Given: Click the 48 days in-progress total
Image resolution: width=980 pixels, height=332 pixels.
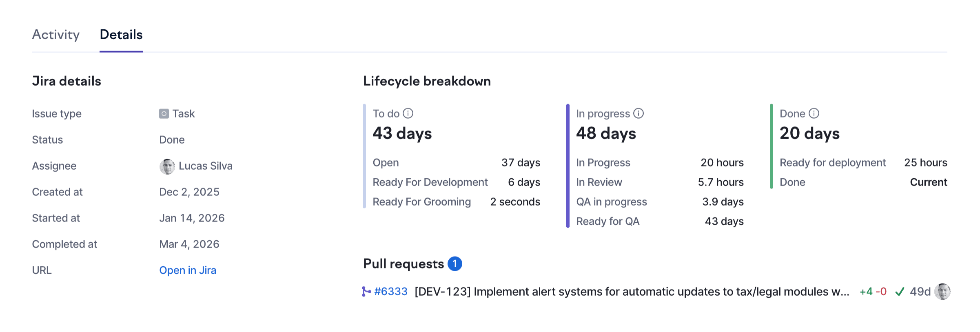Looking at the screenshot, I should tap(606, 133).
